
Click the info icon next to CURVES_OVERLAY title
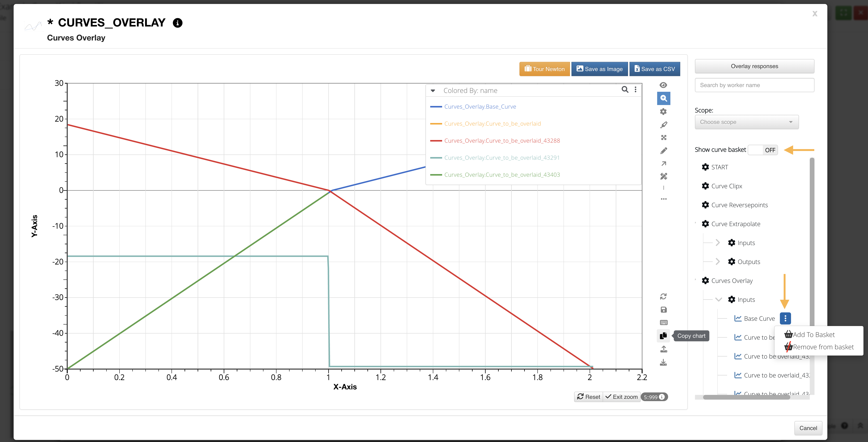(x=178, y=23)
